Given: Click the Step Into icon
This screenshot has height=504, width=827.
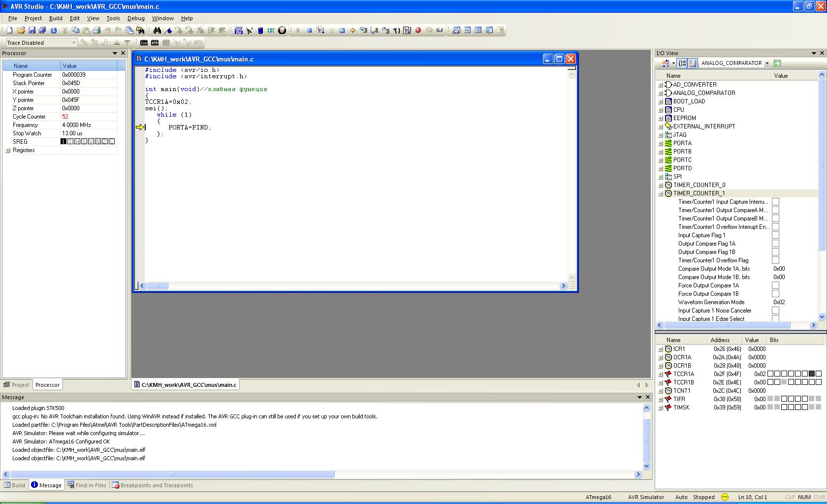Looking at the screenshot, I should pyautogui.click(x=364, y=30).
